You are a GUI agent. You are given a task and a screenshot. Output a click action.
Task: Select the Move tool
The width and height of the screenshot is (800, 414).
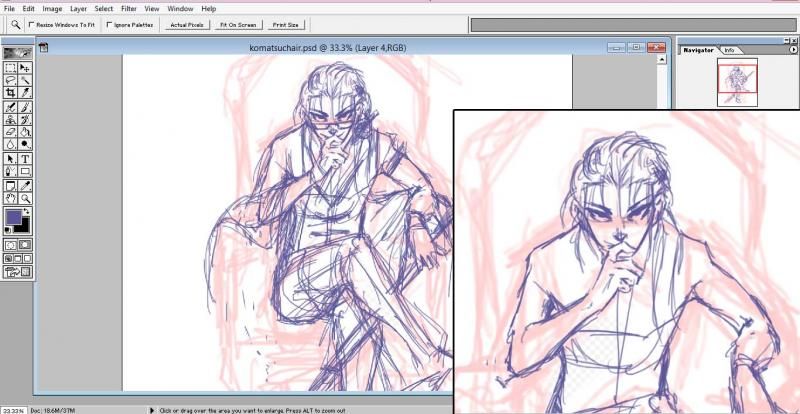coord(25,67)
